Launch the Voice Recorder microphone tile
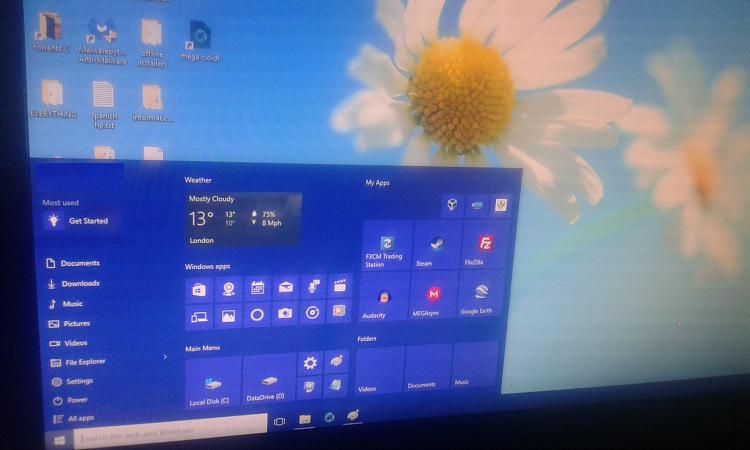750x450 pixels. coord(313,286)
